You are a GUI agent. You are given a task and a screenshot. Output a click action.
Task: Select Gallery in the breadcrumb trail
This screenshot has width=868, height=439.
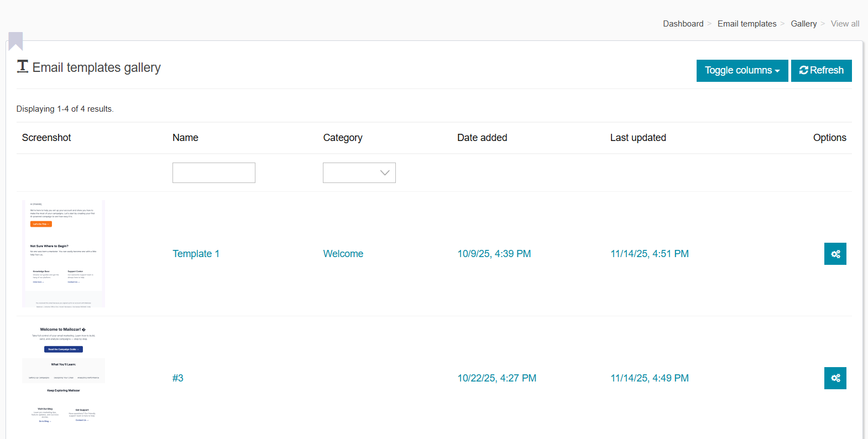pyautogui.click(x=803, y=24)
